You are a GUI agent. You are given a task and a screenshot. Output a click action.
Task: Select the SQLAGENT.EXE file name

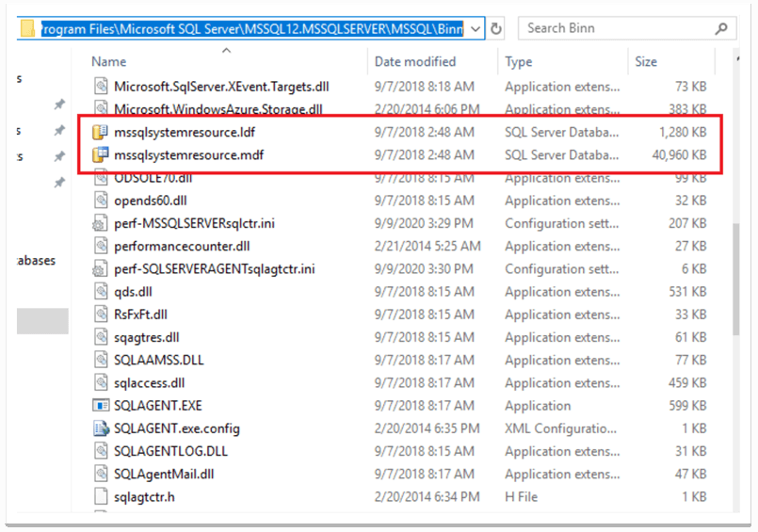158,406
